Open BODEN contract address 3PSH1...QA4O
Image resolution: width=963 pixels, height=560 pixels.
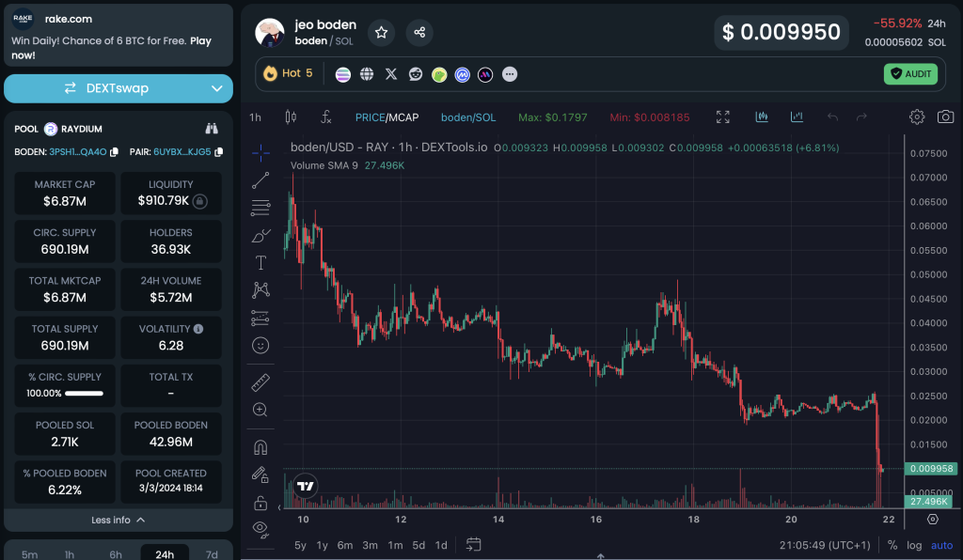tap(78, 151)
